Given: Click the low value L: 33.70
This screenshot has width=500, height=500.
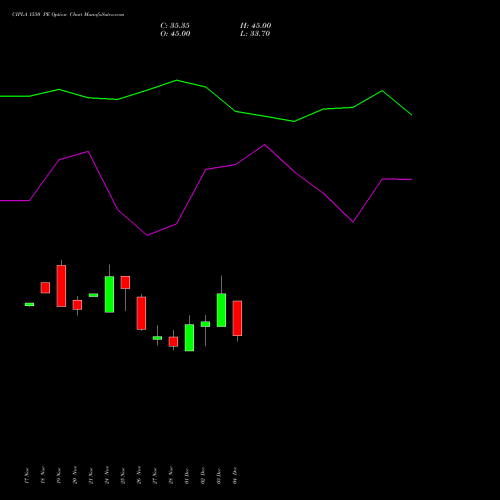Looking at the screenshot, I should click(x=255, y=34).
